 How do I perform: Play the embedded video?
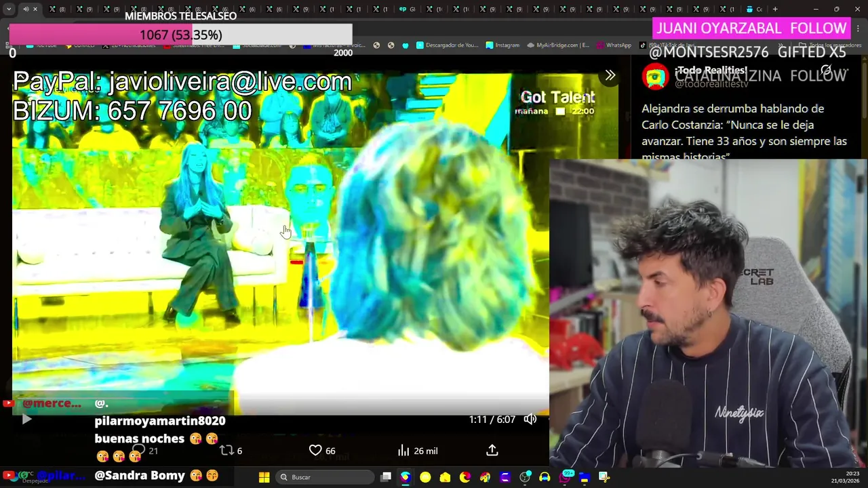[26, 420]
